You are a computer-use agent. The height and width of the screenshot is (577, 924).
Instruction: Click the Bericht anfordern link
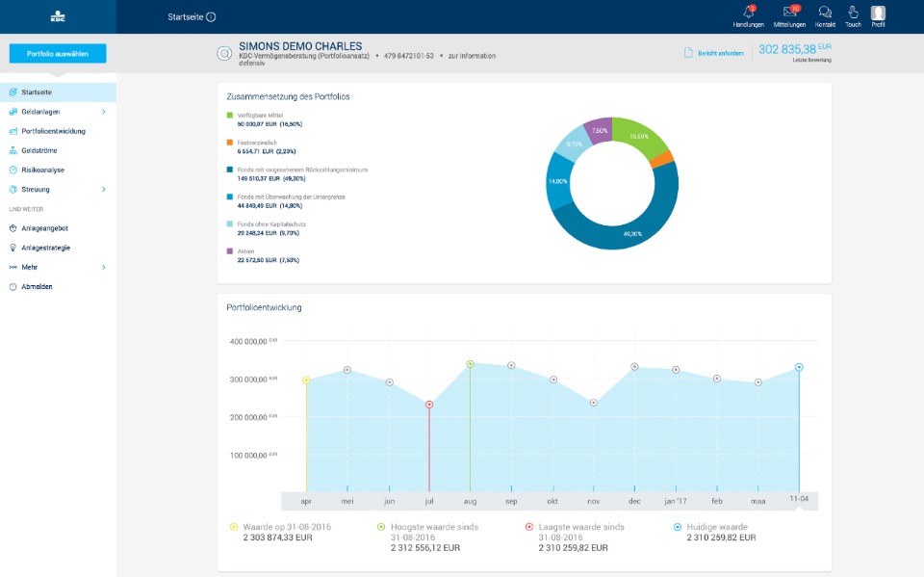721,53
